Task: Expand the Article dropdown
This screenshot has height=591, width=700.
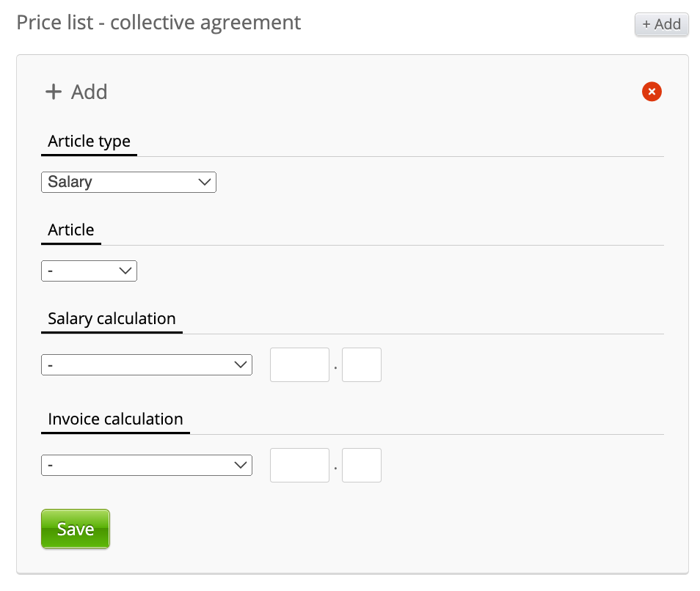Action: point(89,271)
